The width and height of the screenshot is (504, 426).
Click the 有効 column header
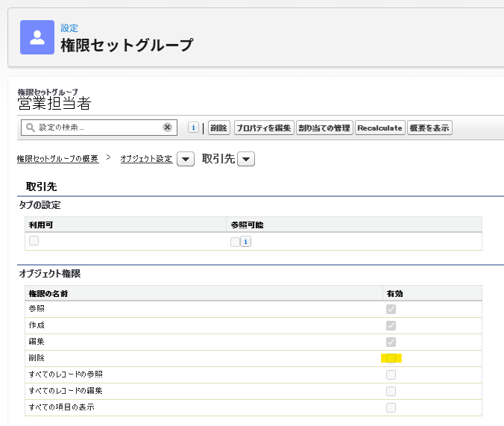click(394, 293)
